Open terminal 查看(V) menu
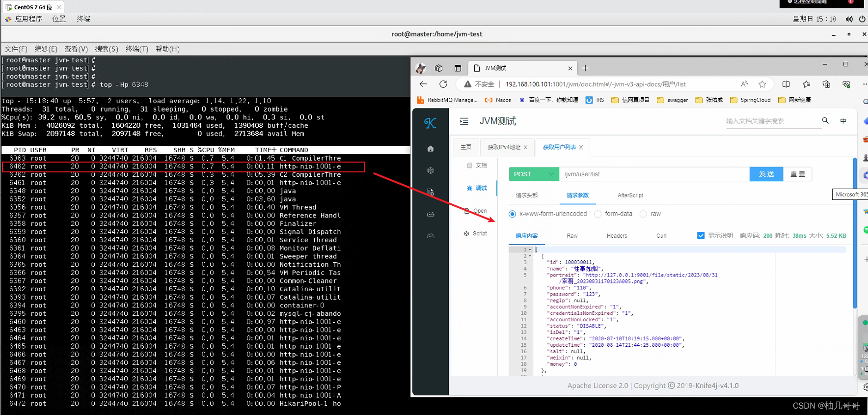The image size is (868, 415). click(x=76, y=49)
